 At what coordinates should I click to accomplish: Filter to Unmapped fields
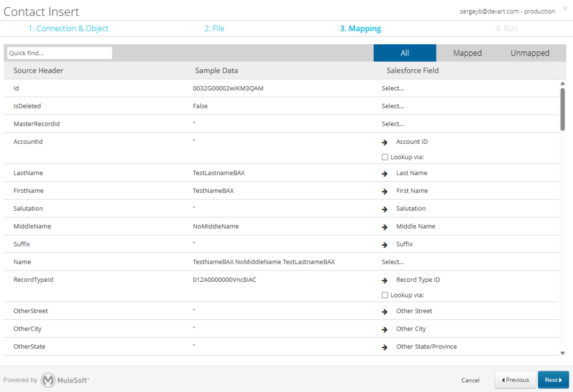click(530, 53)
